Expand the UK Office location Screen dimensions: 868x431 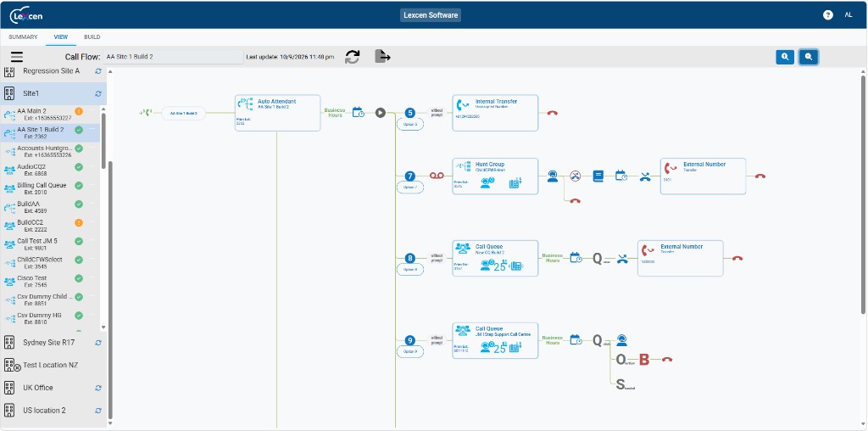click(53, 388)
